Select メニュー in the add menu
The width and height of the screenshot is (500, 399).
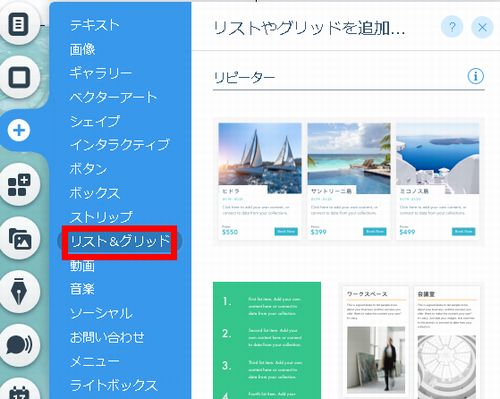coord(94,361)
